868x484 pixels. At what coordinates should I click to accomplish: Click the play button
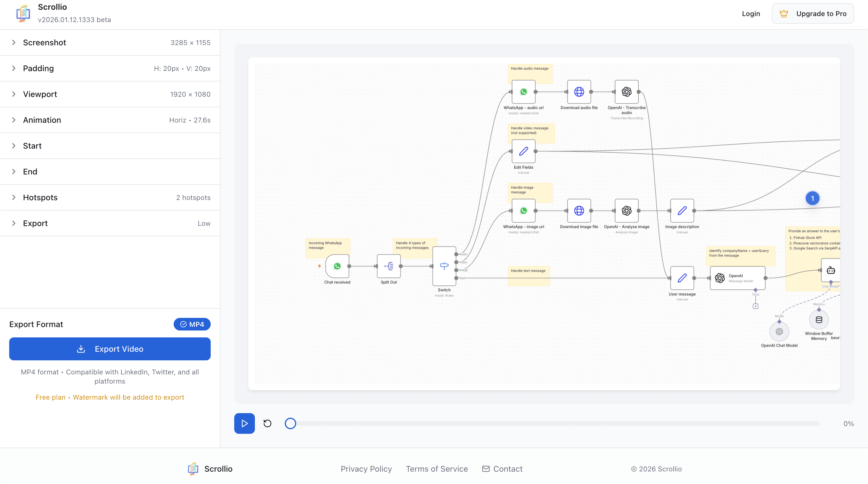click(244, 423)
